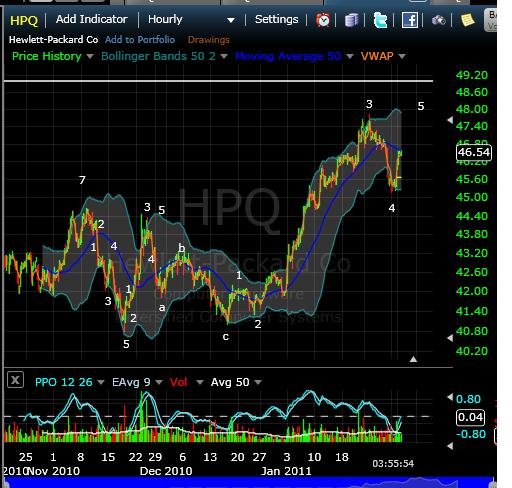Click the 46.54 current price tag
Image resolution: width=512 pixels, height=488 pixels.
tap(474, 152)
